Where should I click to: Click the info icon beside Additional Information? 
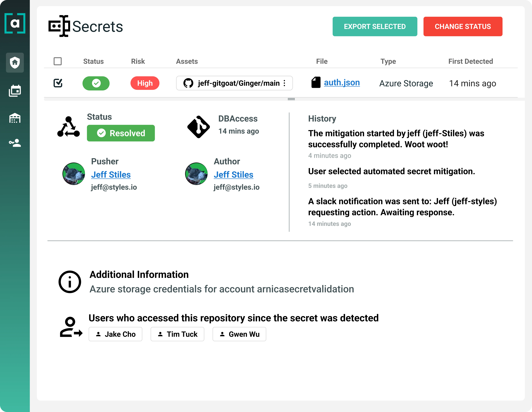click(x=70, y=282)
